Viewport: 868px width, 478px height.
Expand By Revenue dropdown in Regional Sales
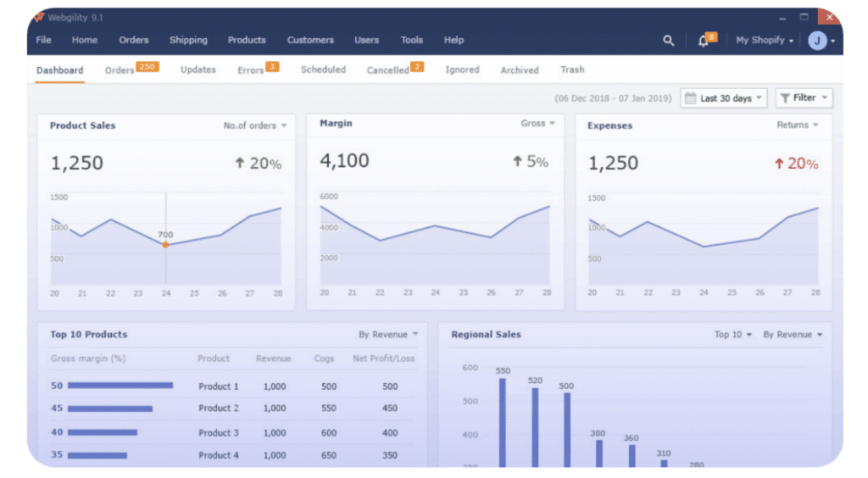tap(793, 335)
